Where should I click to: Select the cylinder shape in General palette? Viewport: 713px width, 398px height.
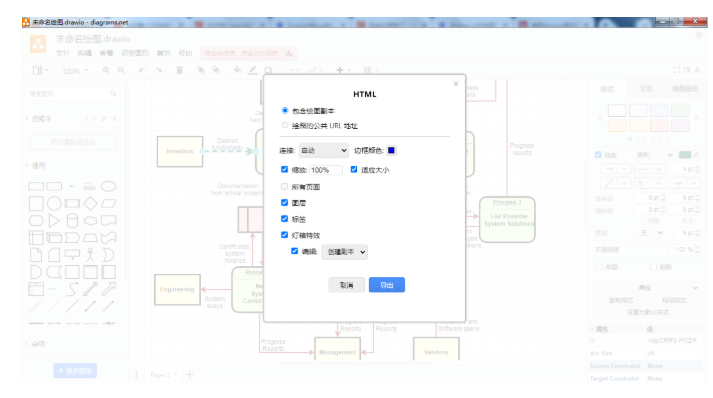[72, 221]
